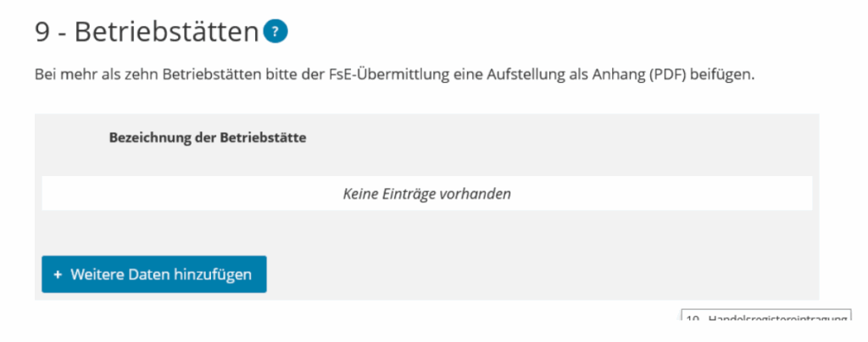Click the help icon beside Betriebstätten heading

click(x=275, y=32)
